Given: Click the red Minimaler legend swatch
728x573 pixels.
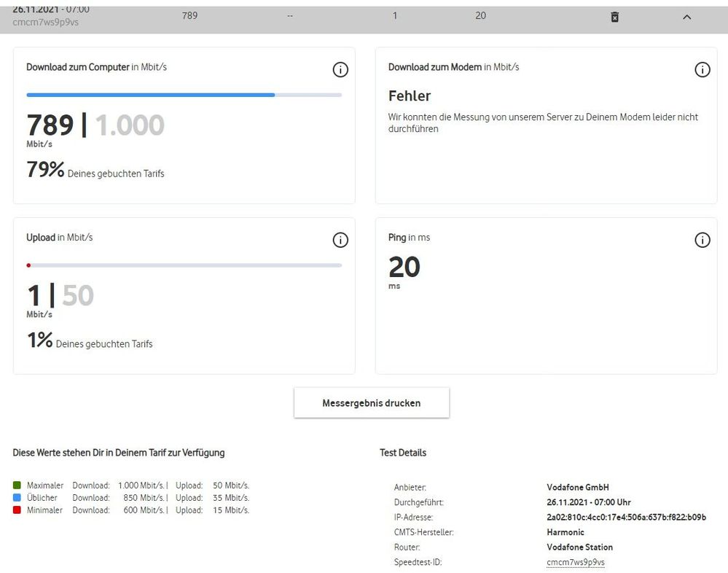Looking at the screenshot, I should pyautogui.click(x=17, y=510).
